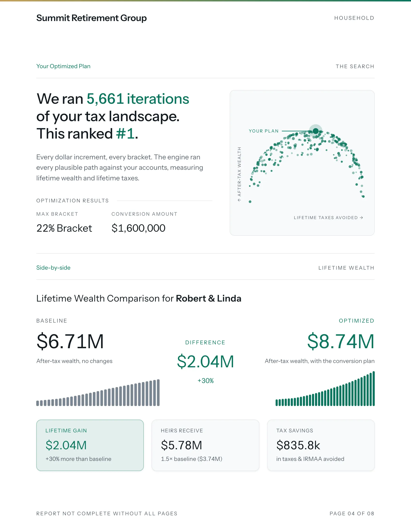Select the $1,600,000 conversion amount

(138, 228)
